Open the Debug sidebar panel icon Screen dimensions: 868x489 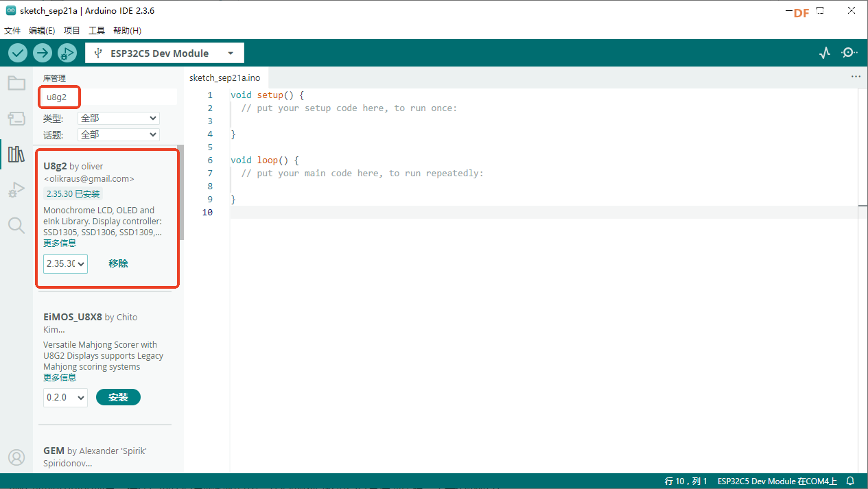16,190
